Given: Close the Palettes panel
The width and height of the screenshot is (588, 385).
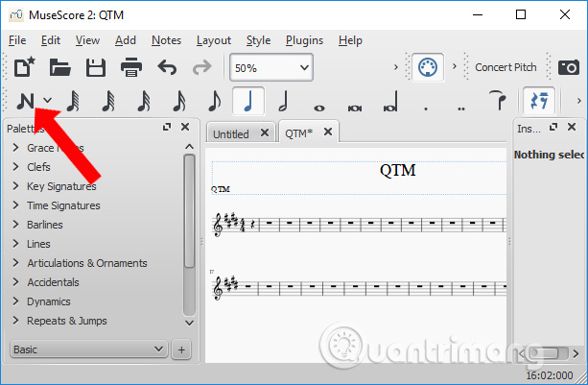Looking at the screenshot, I should click(x=185, y=127).
